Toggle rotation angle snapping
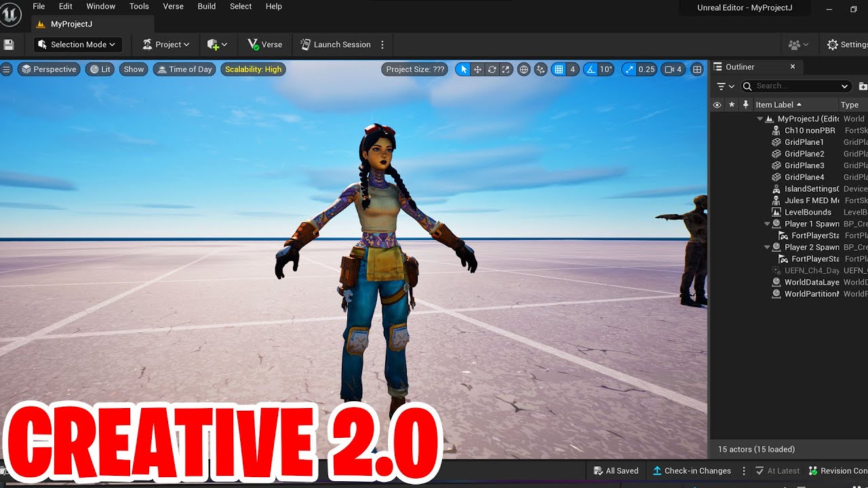 591,69
